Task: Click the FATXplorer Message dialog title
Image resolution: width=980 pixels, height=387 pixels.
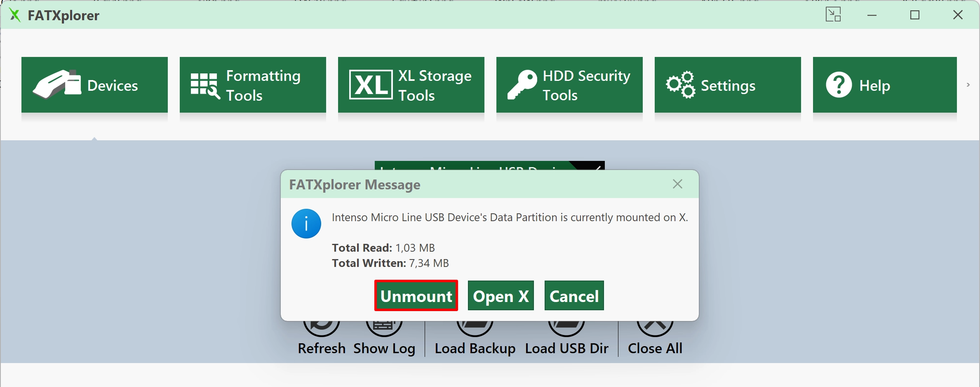Action: pos(355,185)
